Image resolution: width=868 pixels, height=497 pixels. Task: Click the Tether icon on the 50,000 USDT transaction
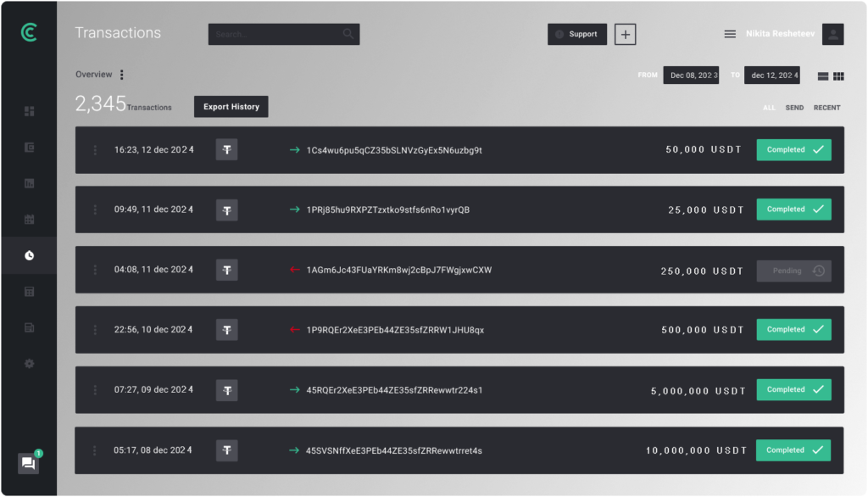(225, 148)
